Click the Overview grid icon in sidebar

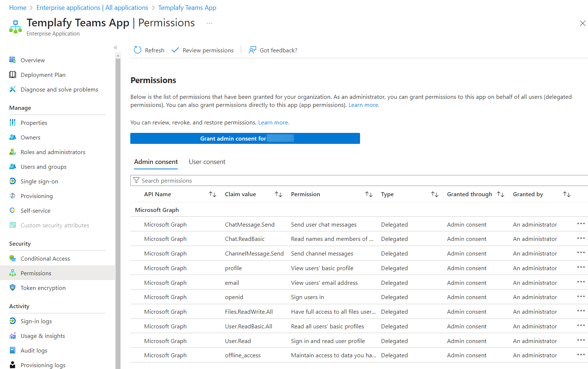12,60
